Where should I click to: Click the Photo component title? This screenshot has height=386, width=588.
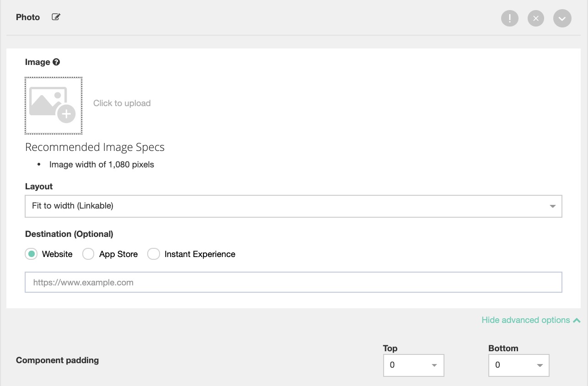coord(28,17)
